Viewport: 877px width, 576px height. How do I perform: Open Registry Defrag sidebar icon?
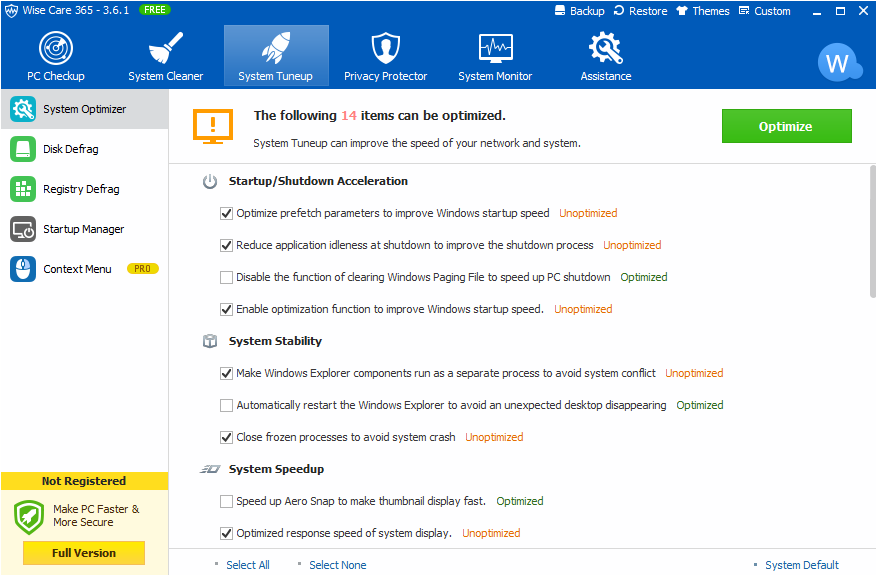[x=23, y=189]
